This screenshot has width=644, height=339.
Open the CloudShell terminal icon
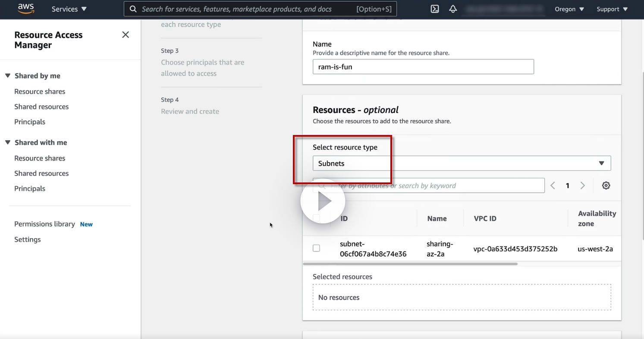click(435, 9)
